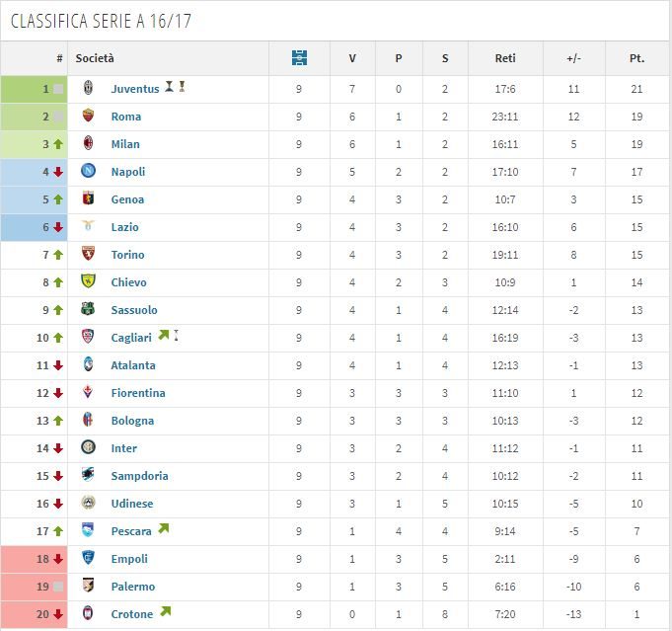Click the promoted arrow icon beside Crotone

coord(166,611)
